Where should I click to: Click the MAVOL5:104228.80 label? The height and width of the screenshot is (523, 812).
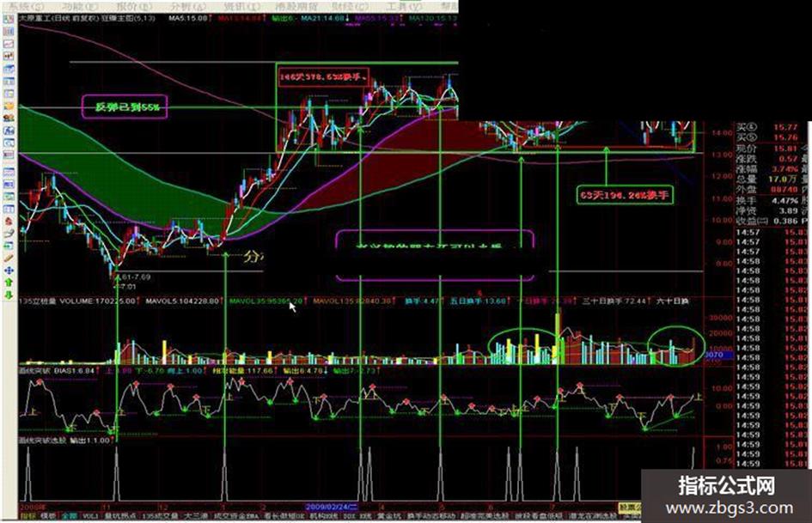pyautogui.click(x=182, y=301)
